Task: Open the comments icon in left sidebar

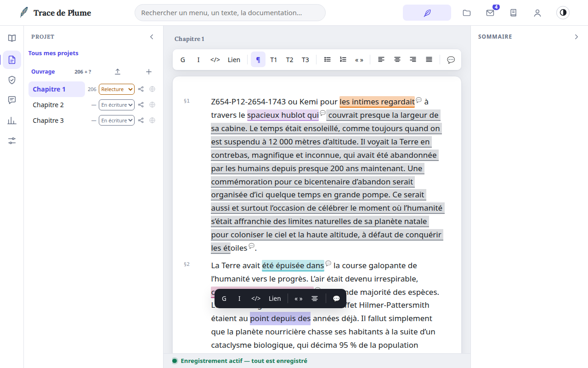Action: coord(12,100)
